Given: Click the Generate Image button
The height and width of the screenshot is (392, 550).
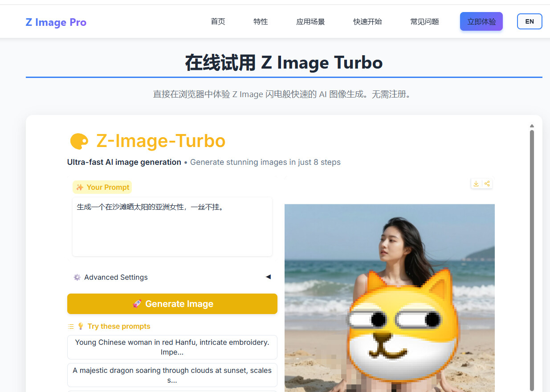Looking at the screenshot, I should pyautogui.click(x=172, y=304).
